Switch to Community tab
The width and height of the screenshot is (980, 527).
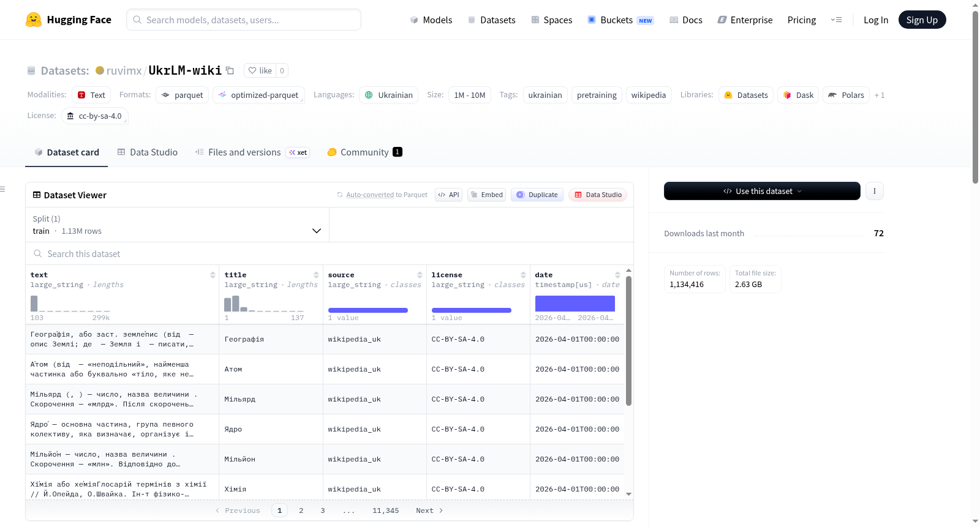365,152
